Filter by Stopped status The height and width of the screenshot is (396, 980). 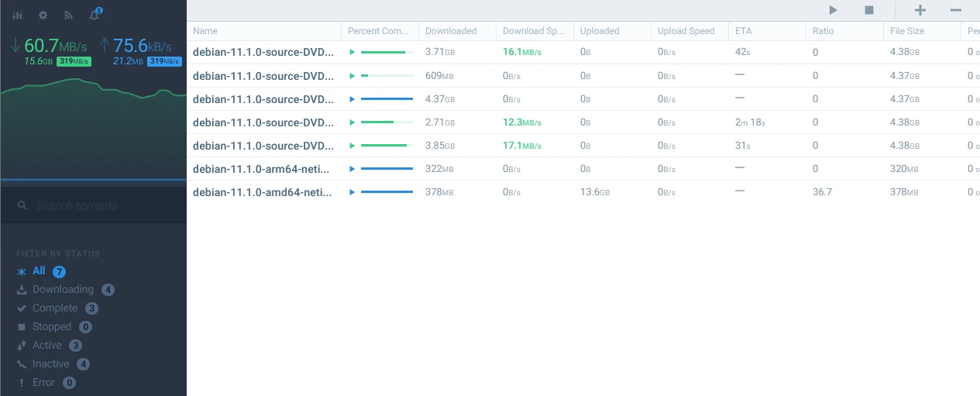pos(53,327)
